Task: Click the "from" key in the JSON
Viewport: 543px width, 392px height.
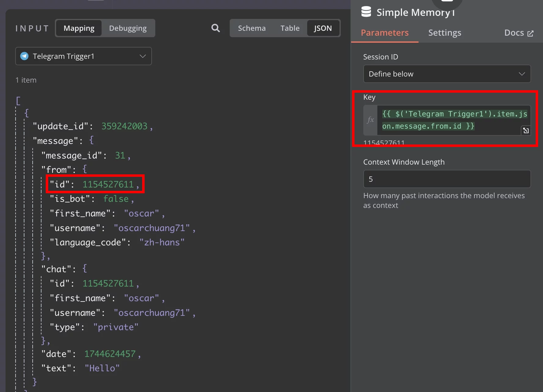Action: pos(56,169)
